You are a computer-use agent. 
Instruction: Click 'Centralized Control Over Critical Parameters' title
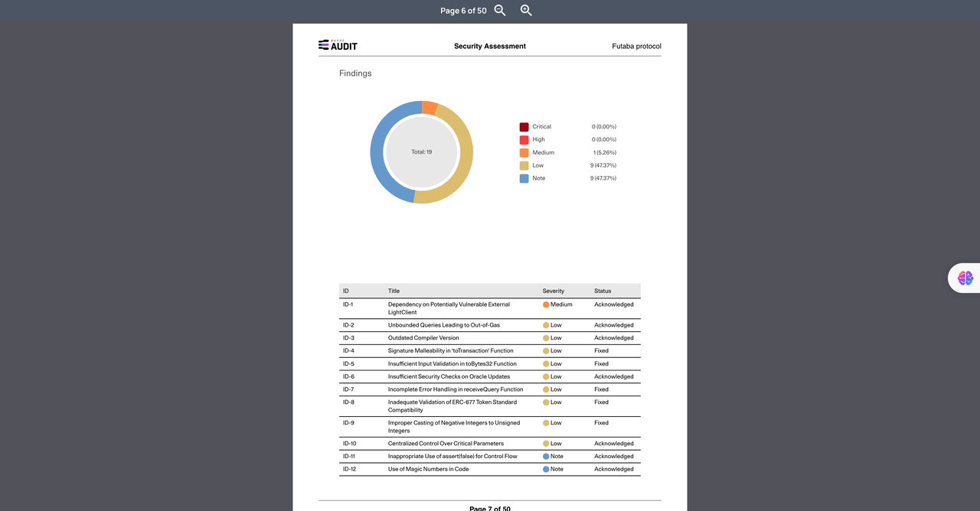pos(446,444)
